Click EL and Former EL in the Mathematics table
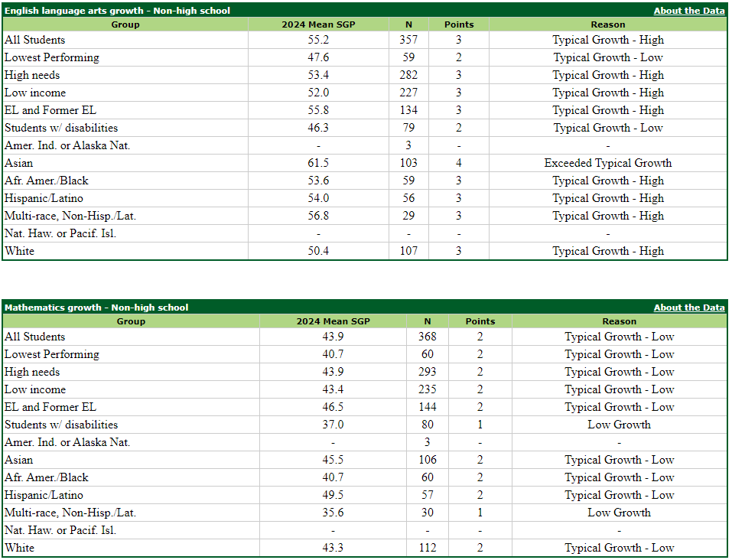This screenshot has height=560, width=732. pos(50,407)
